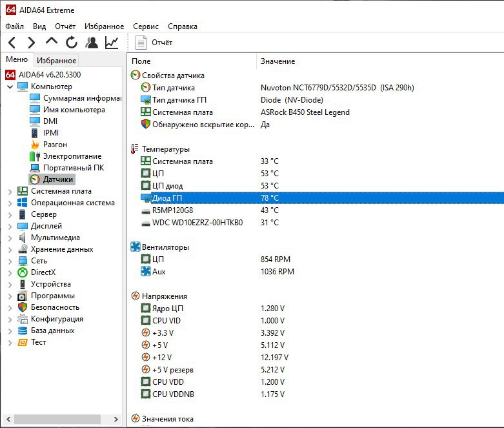Switch to the Меню sidebar tab
Image resolution: width=504 pixels, height=428 pixels.
(17, 59)
